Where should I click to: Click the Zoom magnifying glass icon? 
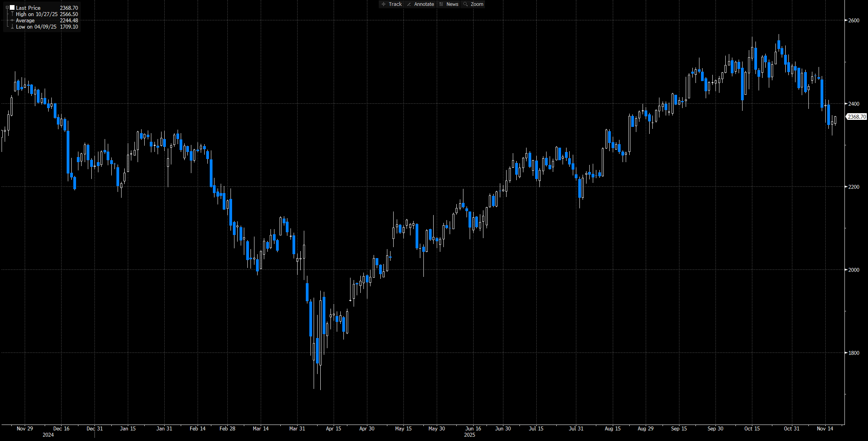tap(466, 4)
